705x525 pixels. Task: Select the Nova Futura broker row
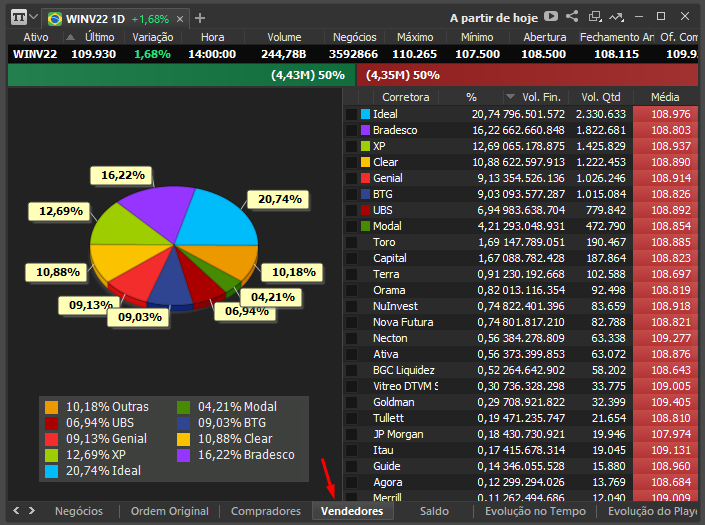[521, 322]
